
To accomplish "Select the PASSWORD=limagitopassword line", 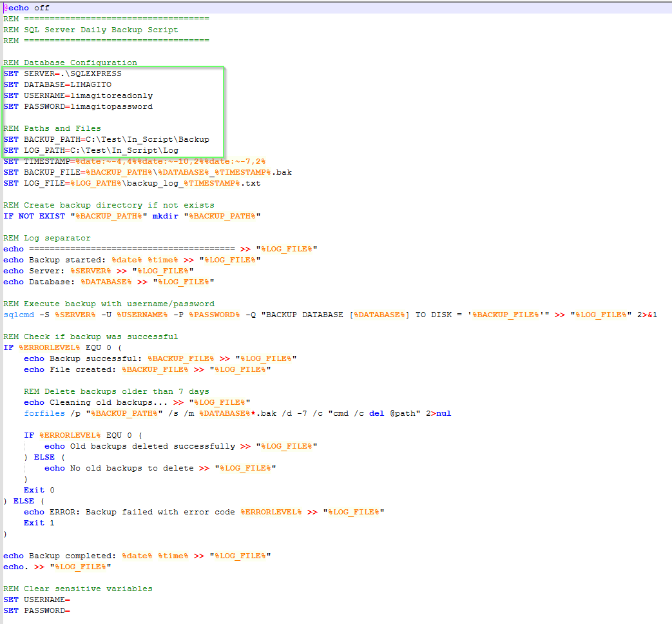I will [81, 106].
